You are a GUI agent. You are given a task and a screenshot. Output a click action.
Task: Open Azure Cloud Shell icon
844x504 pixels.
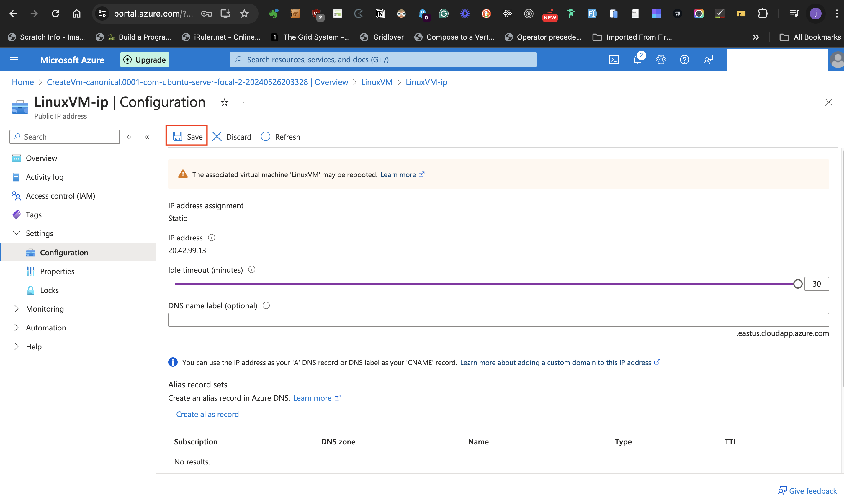[x=614, y=60]
